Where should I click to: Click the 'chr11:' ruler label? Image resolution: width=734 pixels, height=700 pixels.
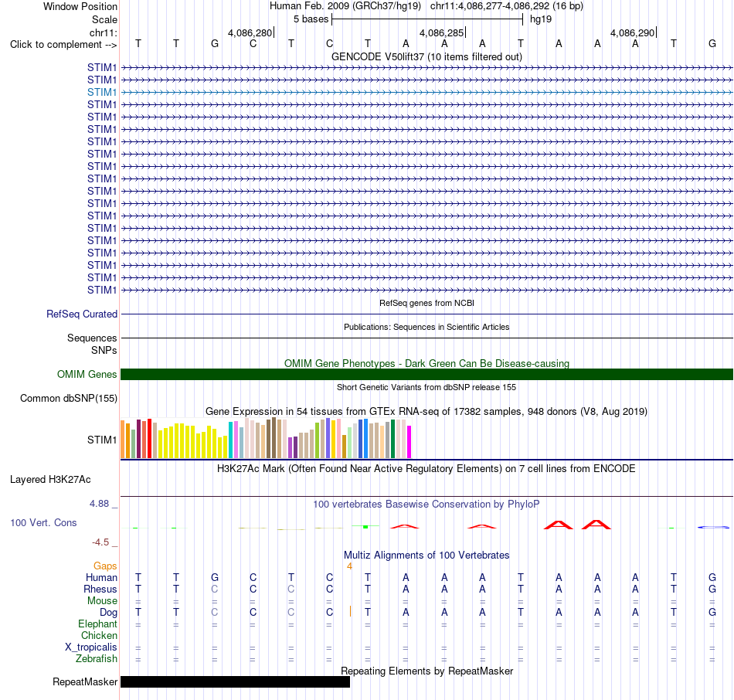click(x=103, y=32)
